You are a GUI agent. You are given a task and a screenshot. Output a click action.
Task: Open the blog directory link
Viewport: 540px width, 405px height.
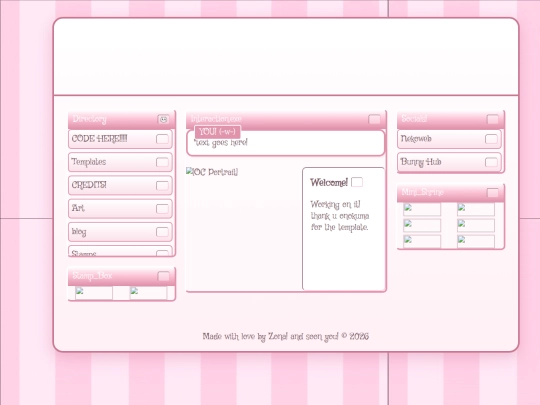(x=120, y=231)
